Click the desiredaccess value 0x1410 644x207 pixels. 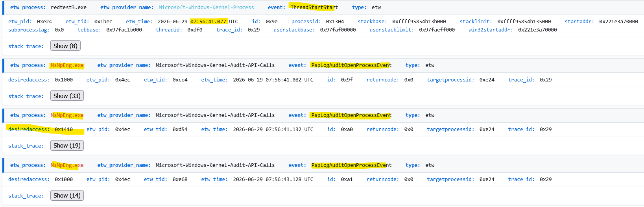click(64, 129)
